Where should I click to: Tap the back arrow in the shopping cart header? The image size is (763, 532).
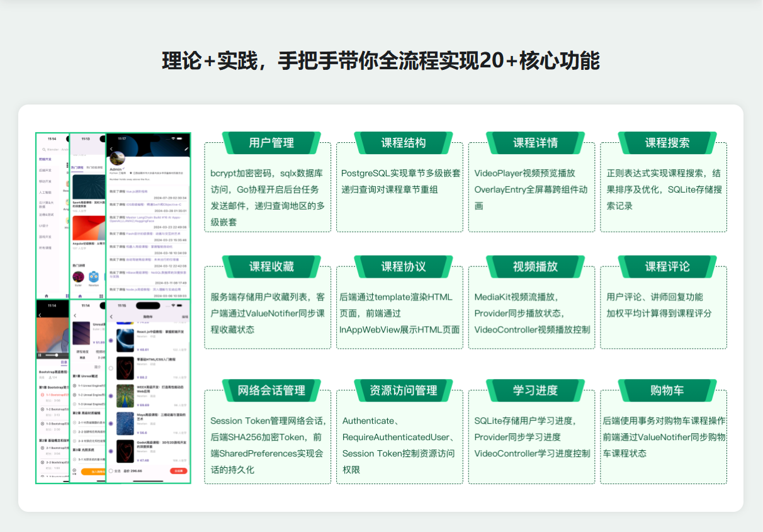111,316
